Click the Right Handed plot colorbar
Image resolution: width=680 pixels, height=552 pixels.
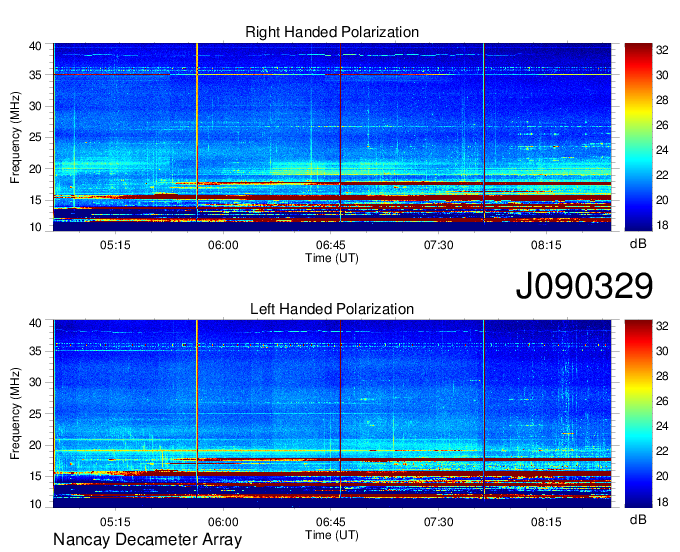click(638, 137)
